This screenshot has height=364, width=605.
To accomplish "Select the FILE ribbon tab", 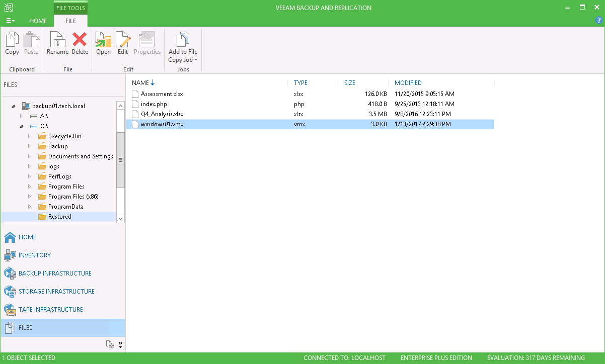I will click(x=70, y=21).
